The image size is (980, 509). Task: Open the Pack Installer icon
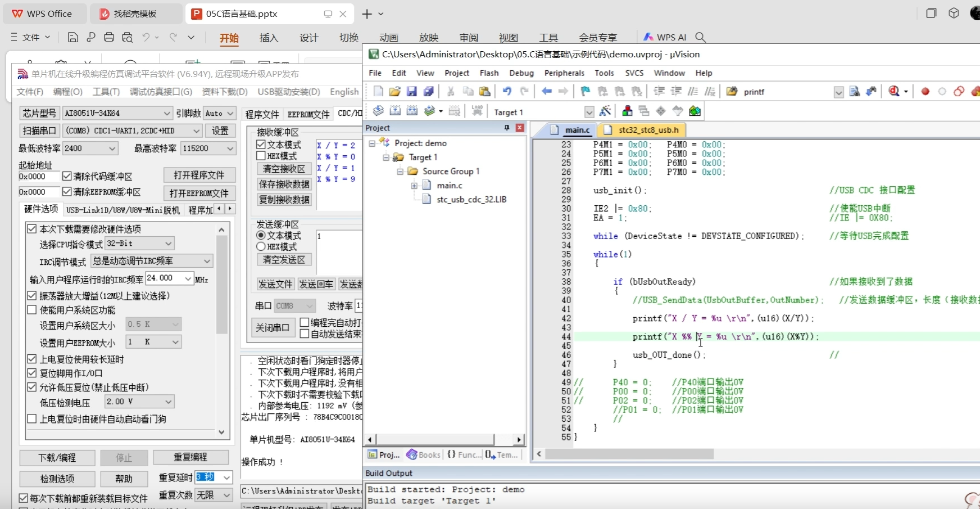coord(695,111)
